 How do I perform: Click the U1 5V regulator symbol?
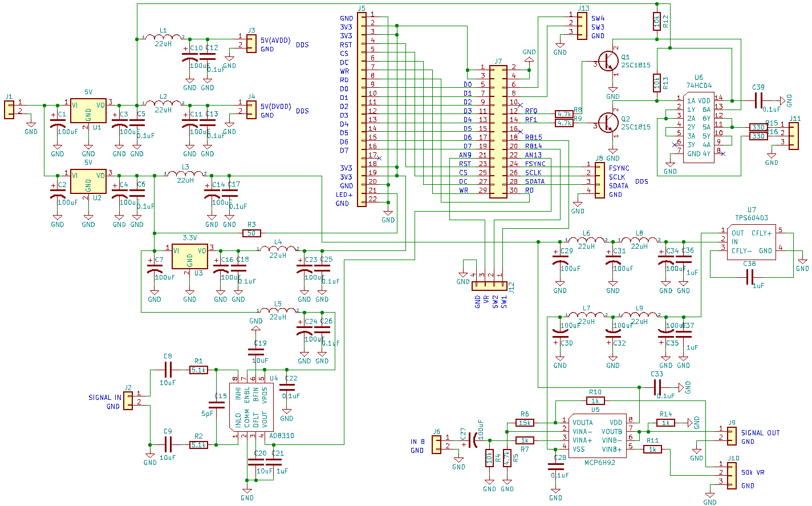[88, 110]
